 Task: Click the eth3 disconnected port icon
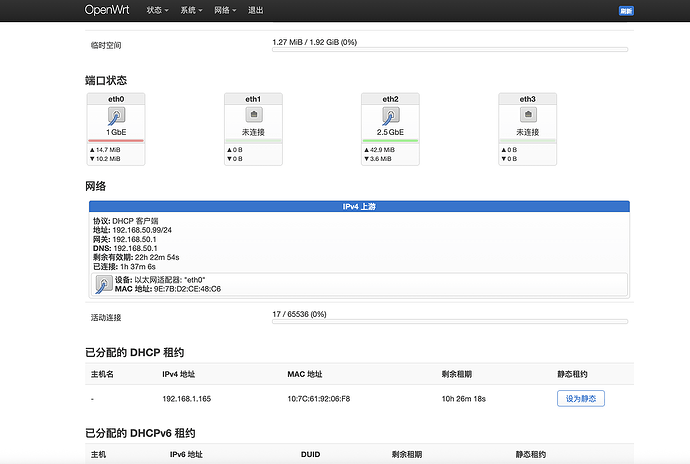pos(527,116)
